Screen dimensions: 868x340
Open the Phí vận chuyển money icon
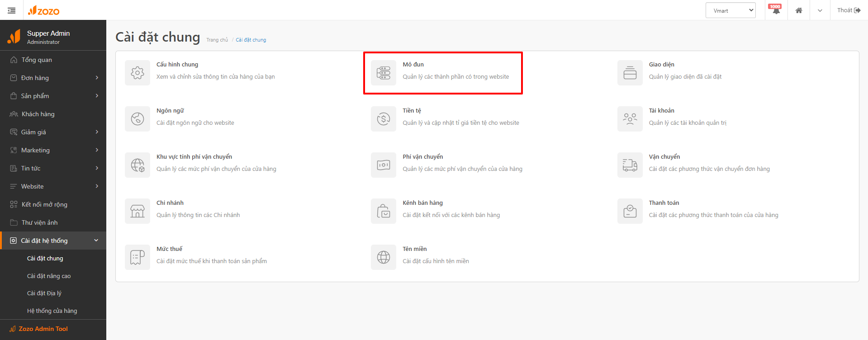[384, 165]
